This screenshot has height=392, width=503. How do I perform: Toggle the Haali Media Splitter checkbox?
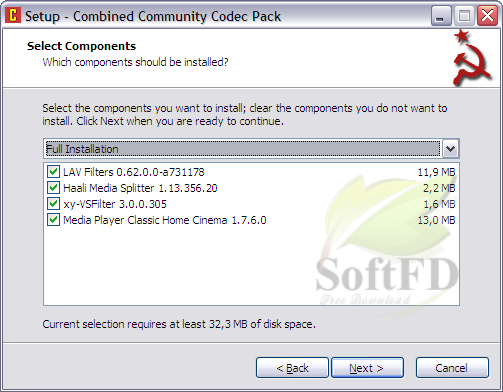(x=53, y=188)
